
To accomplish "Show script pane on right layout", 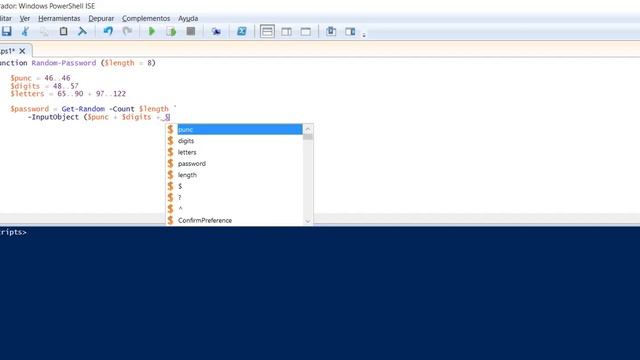I will tap(287, 31).
